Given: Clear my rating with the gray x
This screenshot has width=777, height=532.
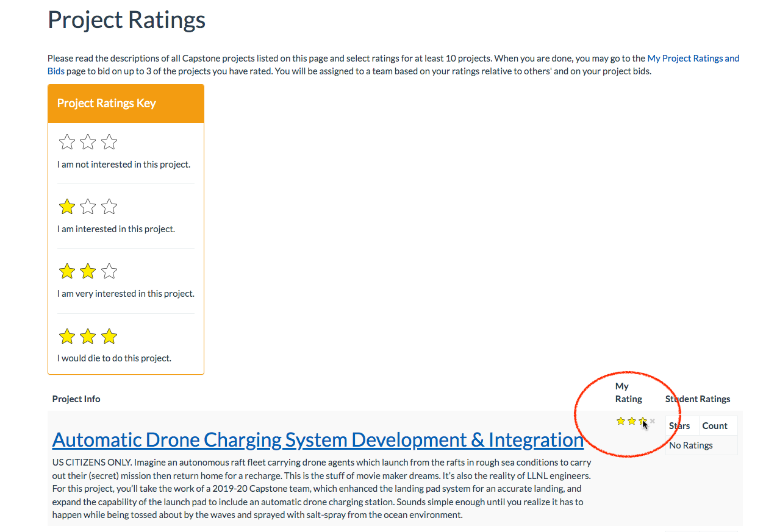Looking at the screenshot, I should [653, 421].
